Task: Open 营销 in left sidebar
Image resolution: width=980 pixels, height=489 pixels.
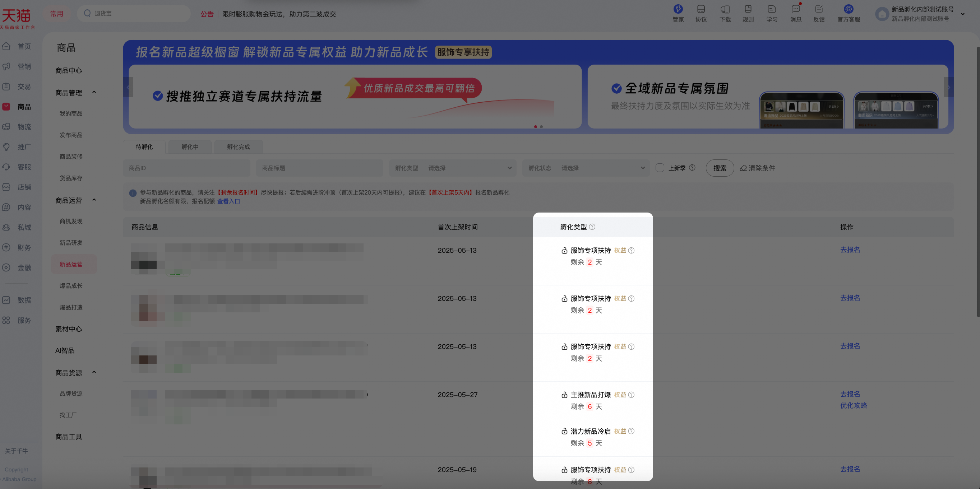Action: click(17, 66)
